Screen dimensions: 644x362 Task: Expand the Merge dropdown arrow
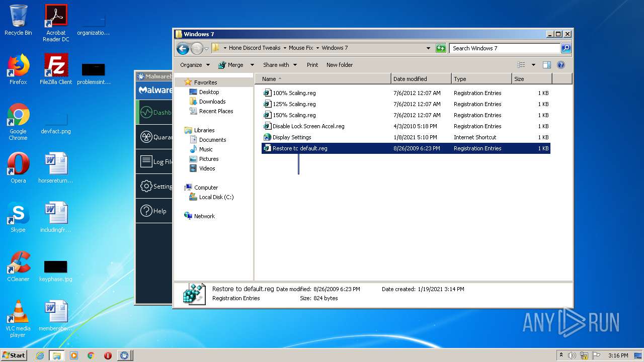(252, 65)
